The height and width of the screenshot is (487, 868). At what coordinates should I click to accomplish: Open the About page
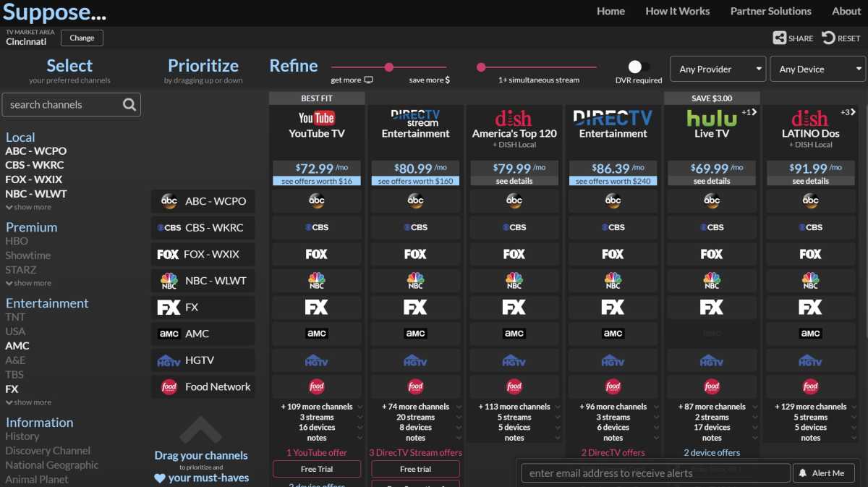[846, 12]
